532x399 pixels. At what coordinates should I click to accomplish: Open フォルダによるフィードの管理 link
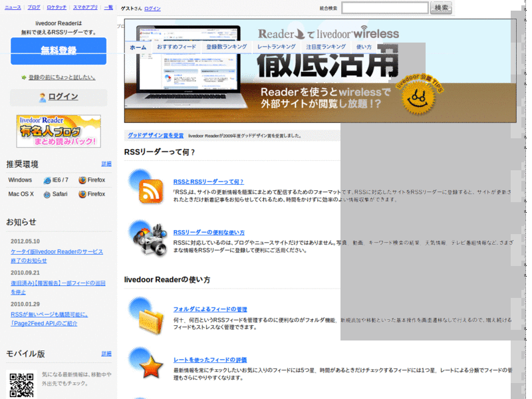pyautogui.click(x=210, y=309)
